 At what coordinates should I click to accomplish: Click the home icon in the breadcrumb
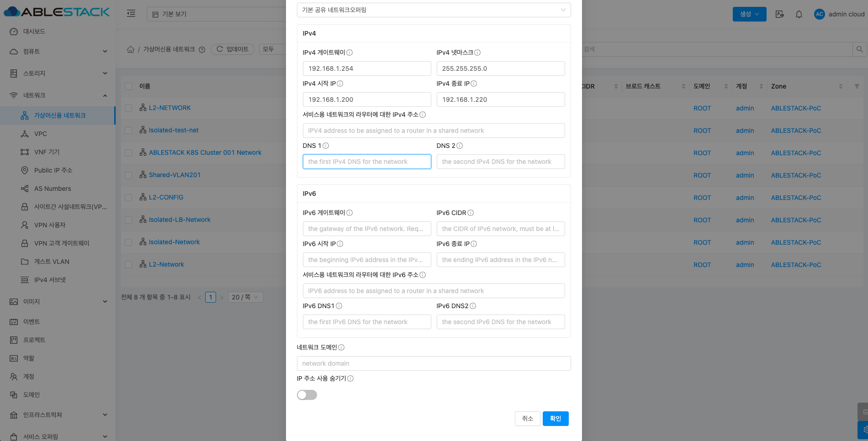[x=131, y=49]
